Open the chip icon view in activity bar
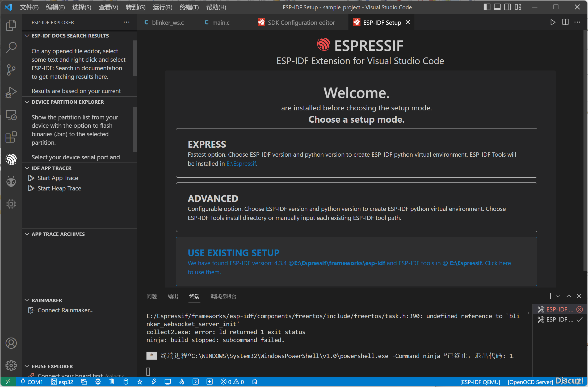This screenshot has height=387, width=588. tap(11, 204)
